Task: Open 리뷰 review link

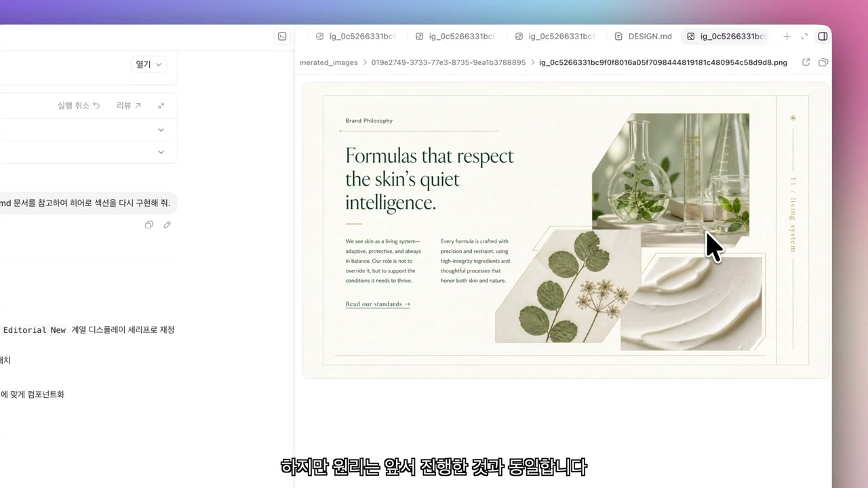Action: coord(129,106)
